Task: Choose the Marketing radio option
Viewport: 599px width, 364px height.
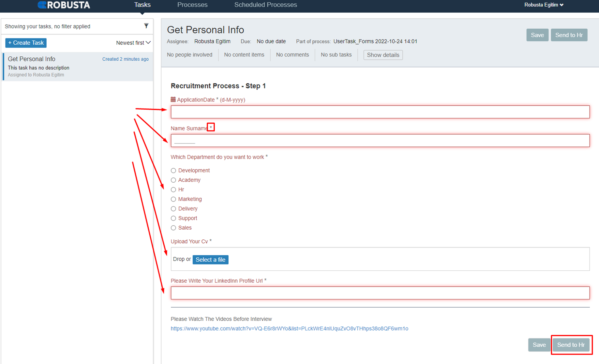Action: point(173,199)
